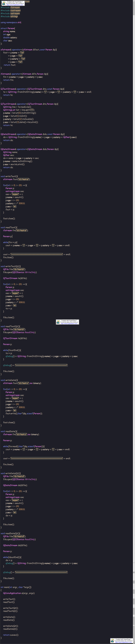Click the member line 'double salary;'
Screen dimensions: 135x644
coord(10,38)
